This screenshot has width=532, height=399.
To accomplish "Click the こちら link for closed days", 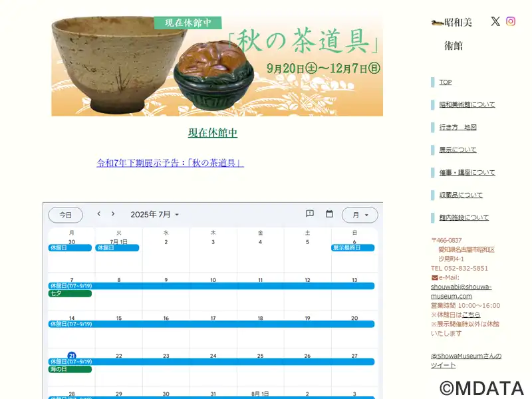I will click(x=471, y=315).
